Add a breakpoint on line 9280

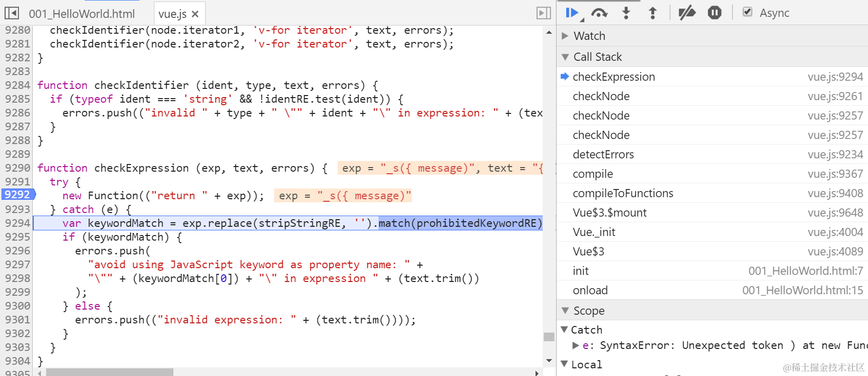point(17,30)
